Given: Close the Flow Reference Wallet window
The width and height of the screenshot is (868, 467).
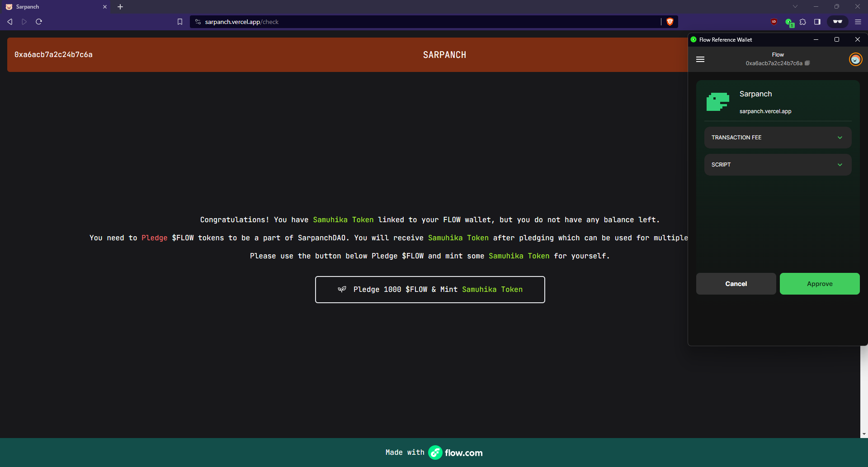Looking at the screenshot, I should click(x=858, y=39).
